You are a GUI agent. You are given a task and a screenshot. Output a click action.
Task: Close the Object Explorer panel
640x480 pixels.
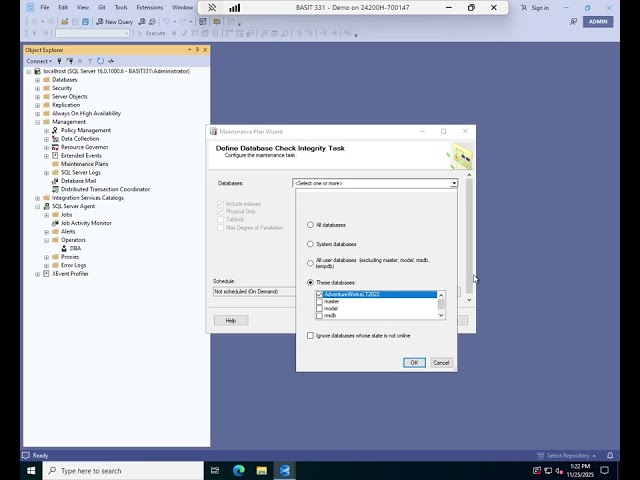click(205, 50)
